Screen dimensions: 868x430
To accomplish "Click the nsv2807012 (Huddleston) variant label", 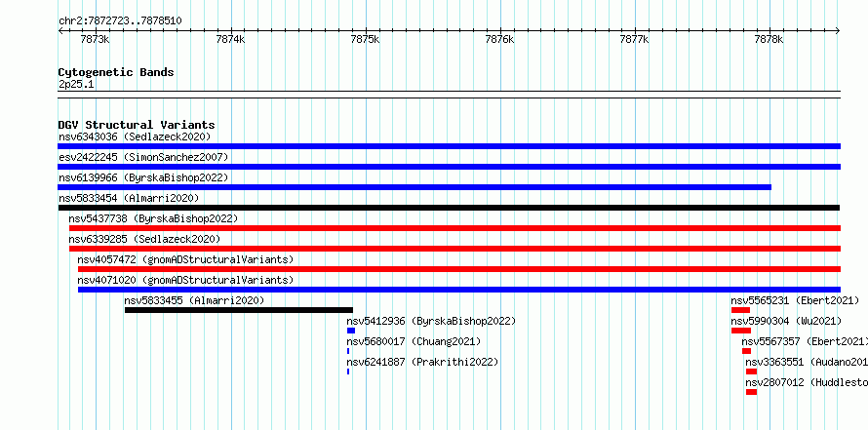I will pyautogui.click(x=807, y=382).
